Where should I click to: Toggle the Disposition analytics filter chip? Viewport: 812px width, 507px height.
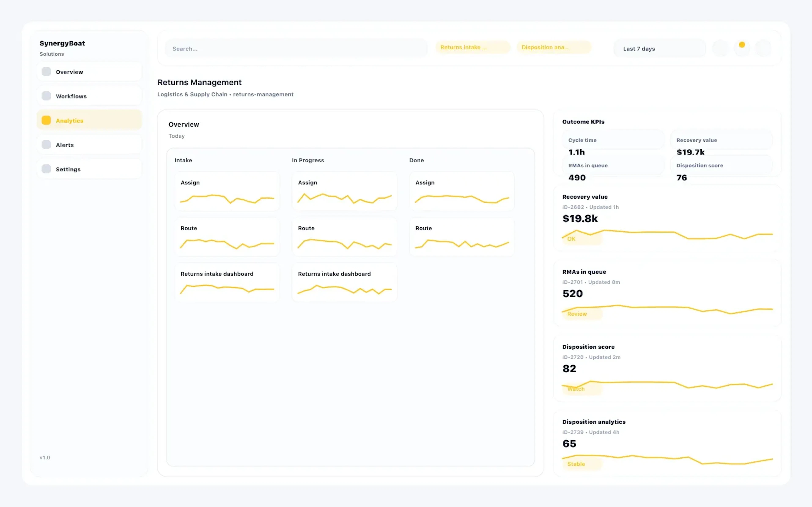tap(554, 47)
